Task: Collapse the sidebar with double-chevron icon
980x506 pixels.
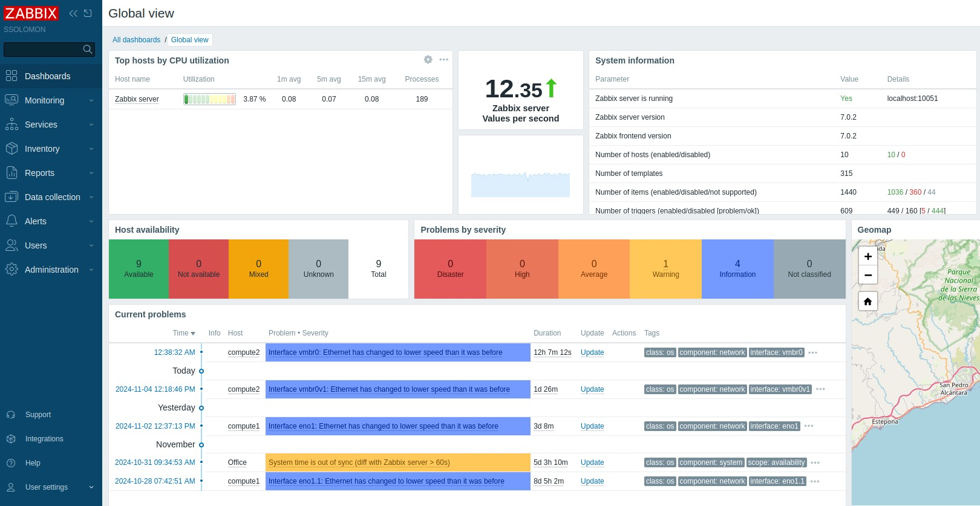Action: click(x=73, y=13)
